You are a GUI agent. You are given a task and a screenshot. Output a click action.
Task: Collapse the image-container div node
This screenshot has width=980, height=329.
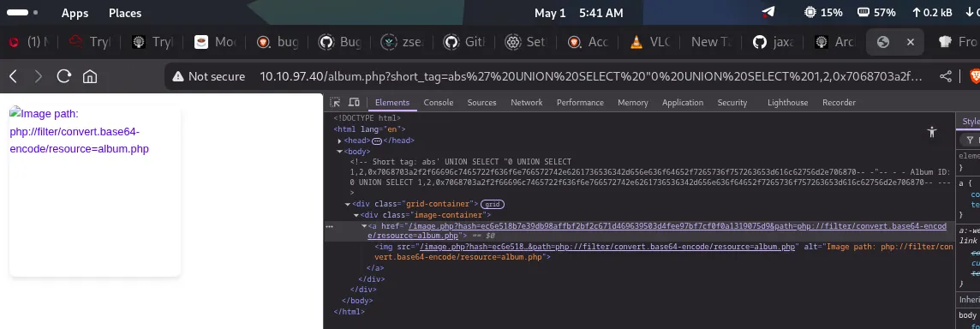pyautogui.click(x=356, y=214)
